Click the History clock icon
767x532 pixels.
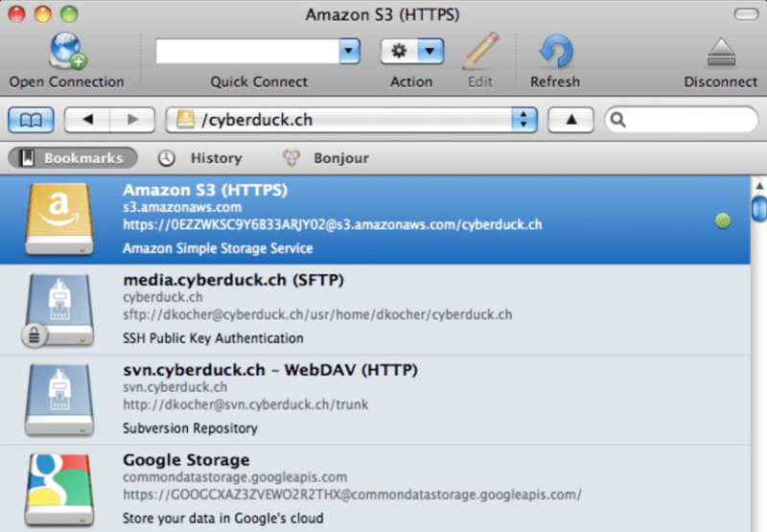tap(166, 158)
